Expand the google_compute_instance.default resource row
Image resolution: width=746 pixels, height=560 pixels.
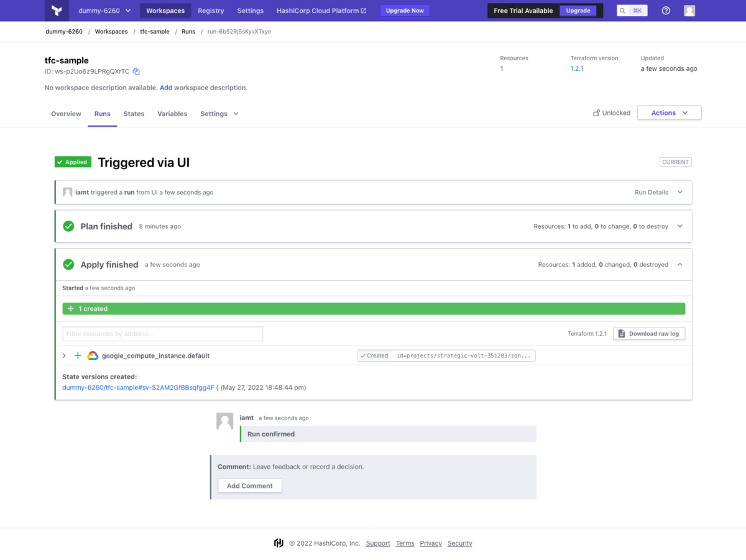(x=64, y=356)
